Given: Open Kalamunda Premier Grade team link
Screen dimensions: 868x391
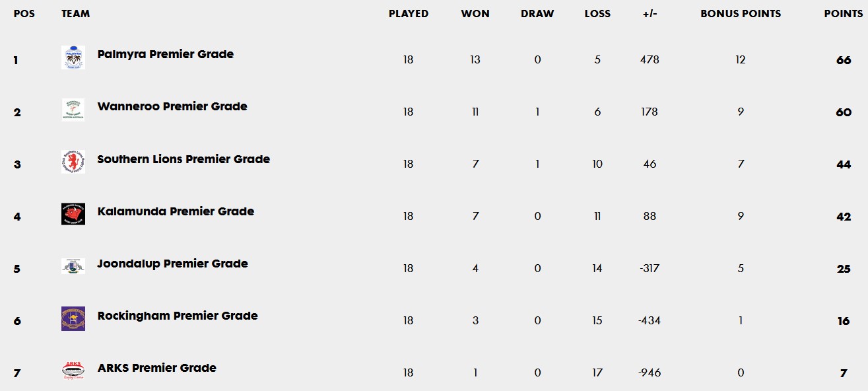Looking at the screenshot, I should (x=176, y=211).
